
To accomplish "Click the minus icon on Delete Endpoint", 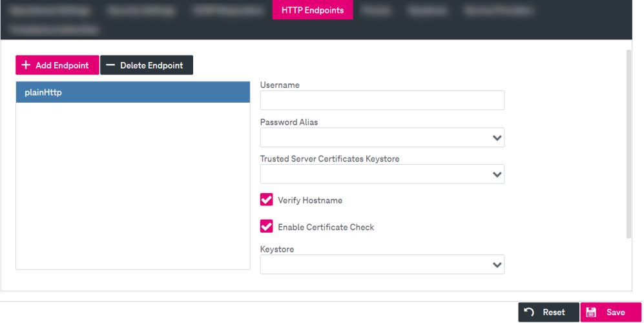I will 110,65.
